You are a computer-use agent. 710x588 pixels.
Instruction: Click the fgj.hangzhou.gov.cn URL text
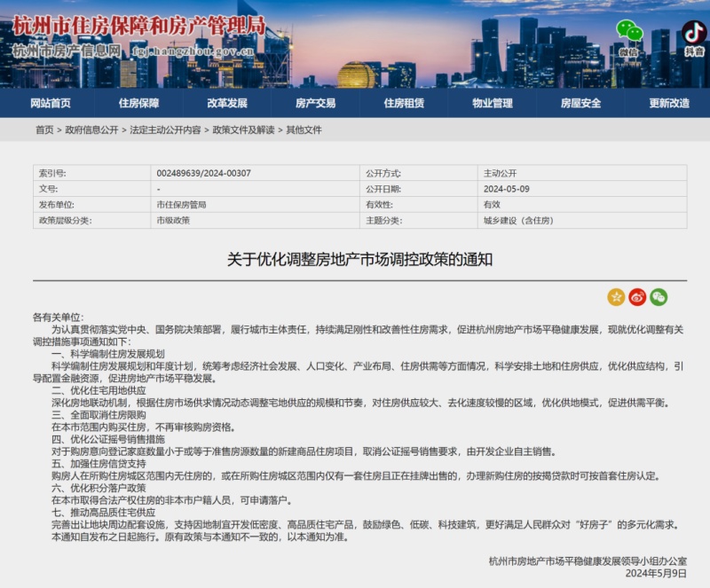(x=193, y=51)
